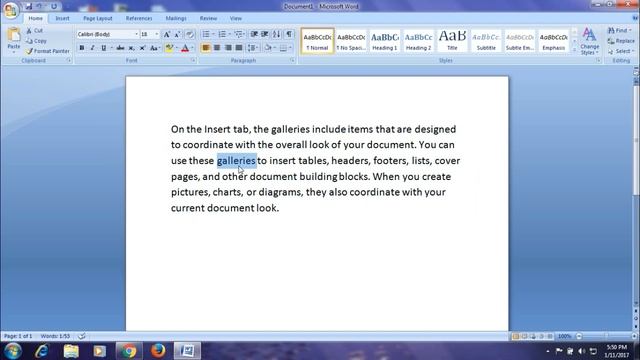Toggle Underline formatting
Viewport: 640px width, 360px height.
click(x=104, y=48)
